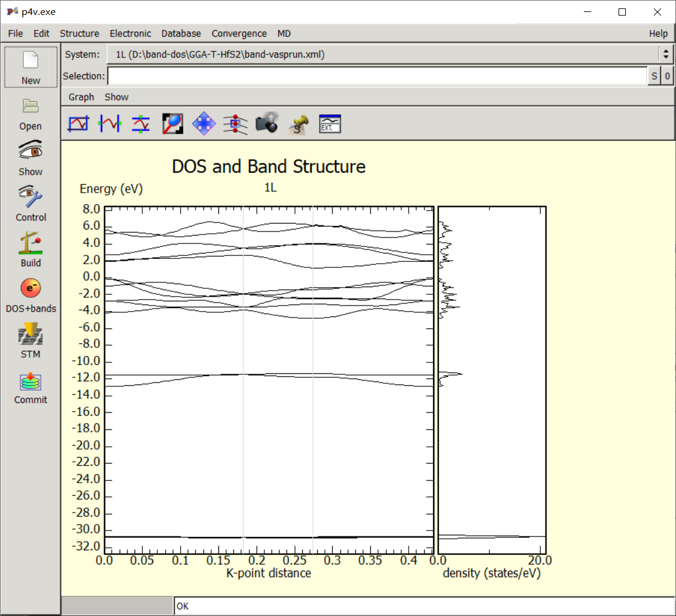Select the blue move/pan arrows icon
The image size is (676, 616).
[204, 124]
